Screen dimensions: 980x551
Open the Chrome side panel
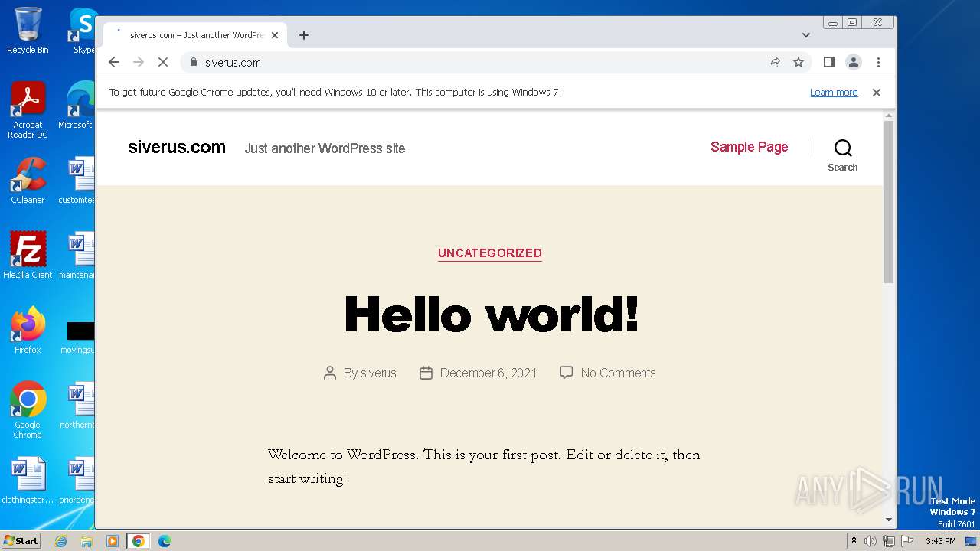828,62
